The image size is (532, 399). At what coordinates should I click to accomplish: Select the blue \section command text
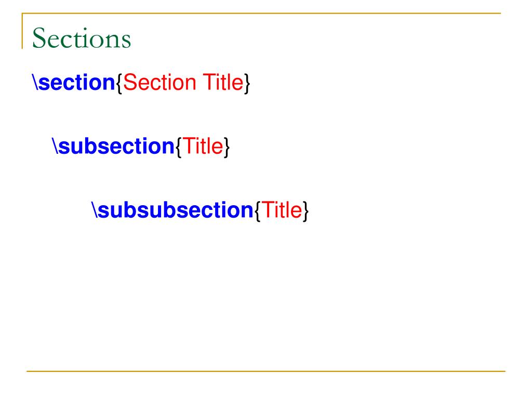74,83
